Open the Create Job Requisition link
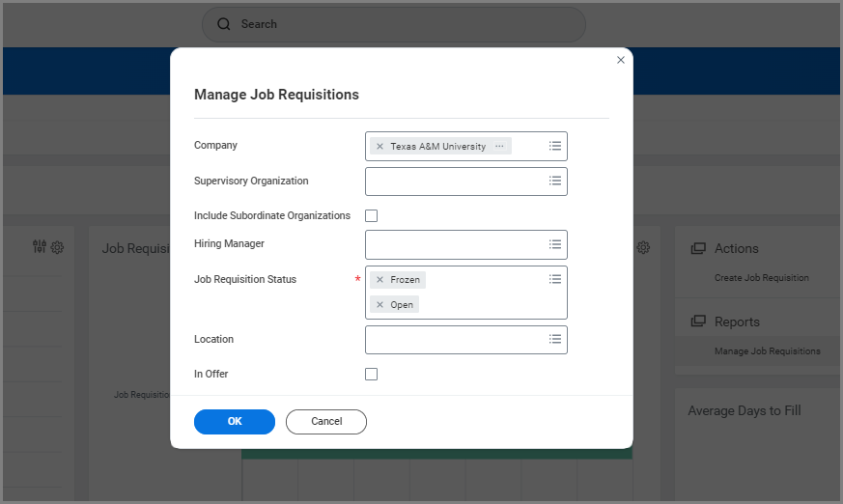The image size is (843, 504). (x=761, y=278)
